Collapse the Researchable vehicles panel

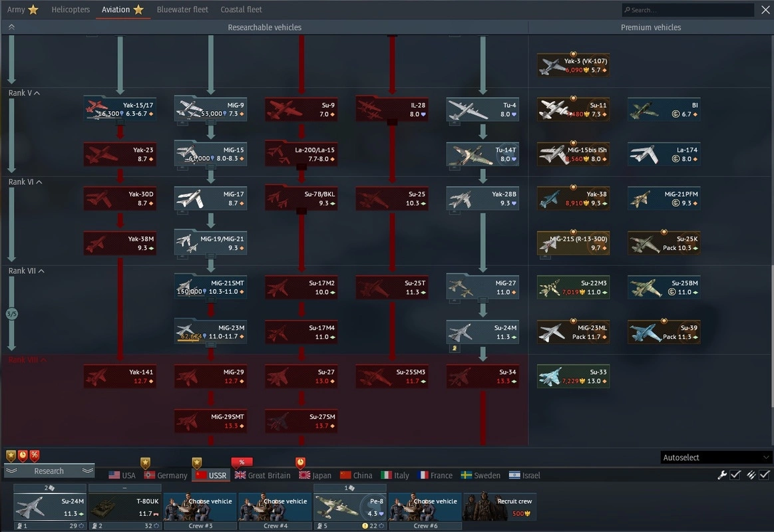(11, 27)
